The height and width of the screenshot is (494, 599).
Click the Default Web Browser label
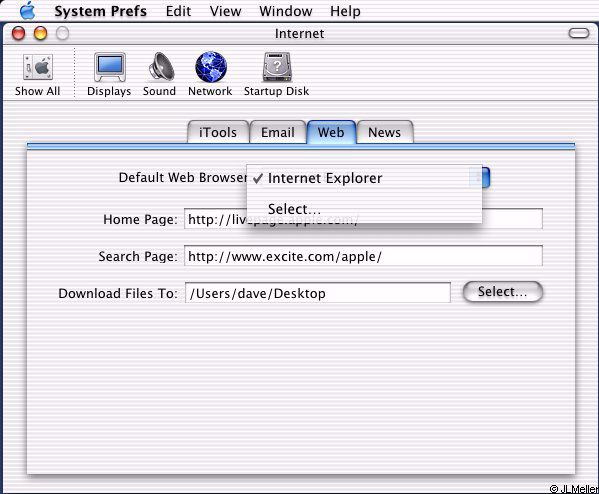tap(183, 178)
